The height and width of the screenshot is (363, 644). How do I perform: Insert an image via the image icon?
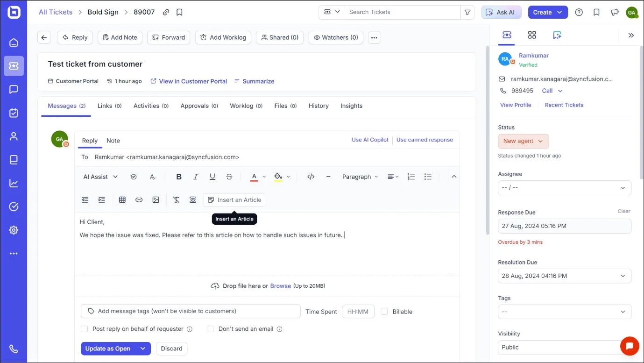coord(156,199)
